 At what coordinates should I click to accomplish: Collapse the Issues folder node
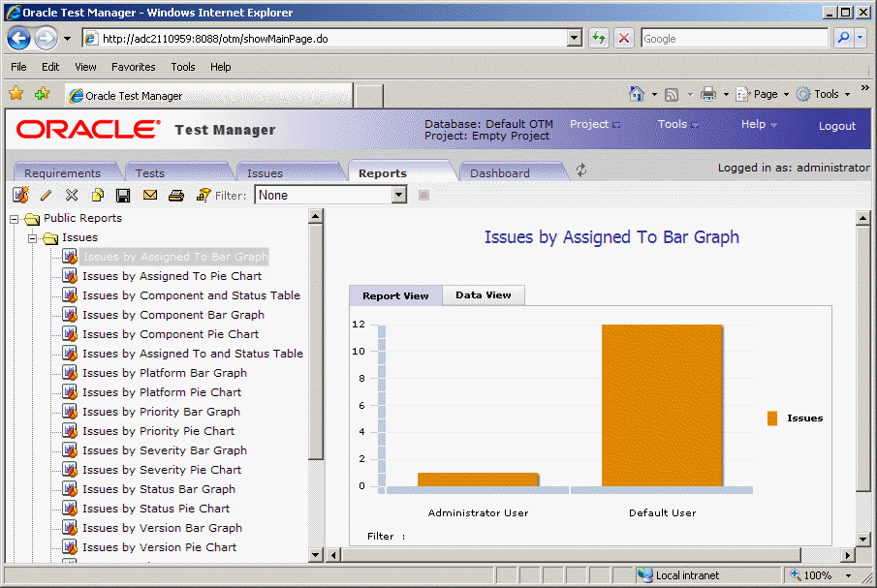(x=32, y=238)
